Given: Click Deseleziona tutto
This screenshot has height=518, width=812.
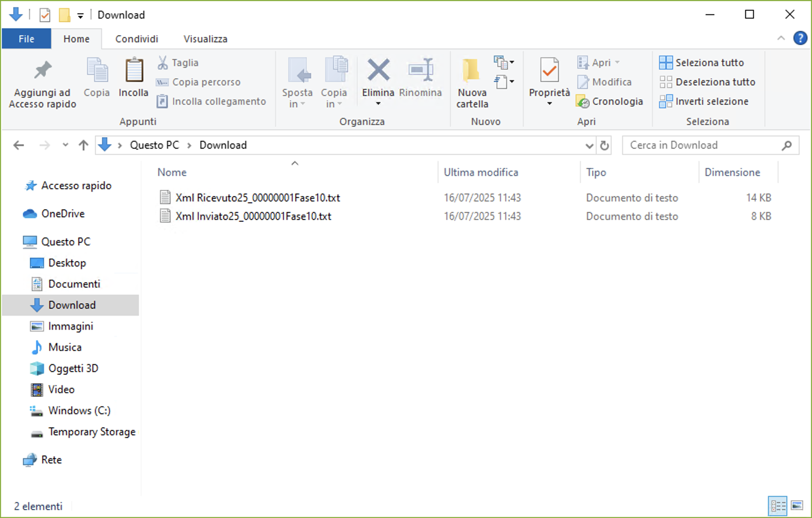Looking at the screenshot, I should pyautogui.click(x=707, y=82).
